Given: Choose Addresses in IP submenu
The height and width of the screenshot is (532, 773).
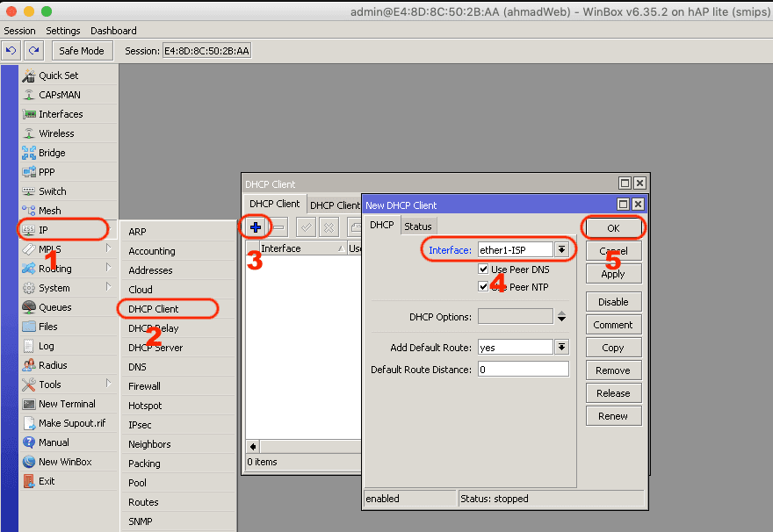Looking at the screenshot, I should [178, 270].
